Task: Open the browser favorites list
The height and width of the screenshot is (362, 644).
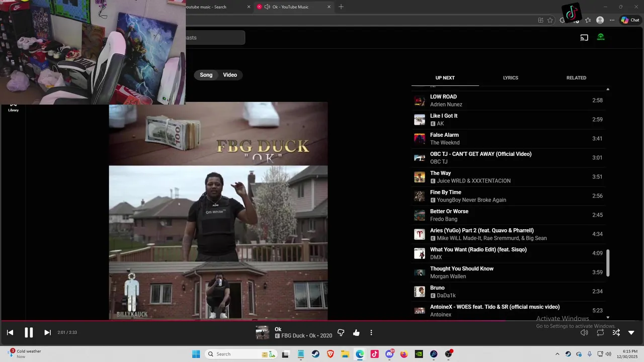Action: pos(588,20)
